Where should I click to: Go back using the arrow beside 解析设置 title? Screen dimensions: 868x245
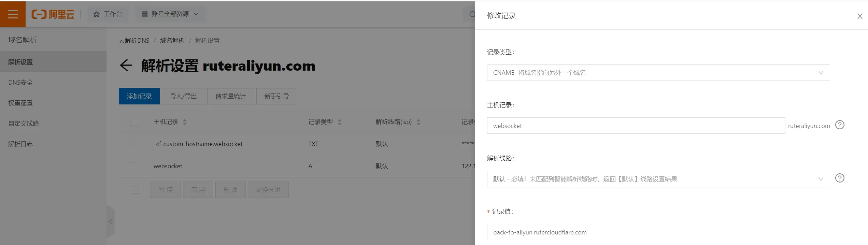126,65
